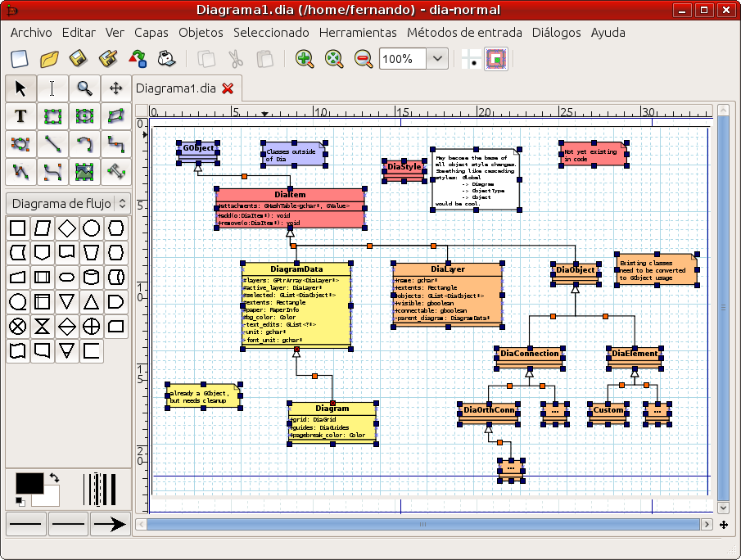Close the Diagrama1.dia tab

point(228,88)
